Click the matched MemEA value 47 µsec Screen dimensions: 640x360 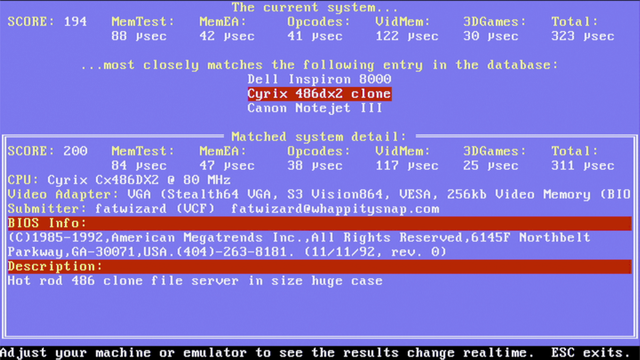point(227,166)
